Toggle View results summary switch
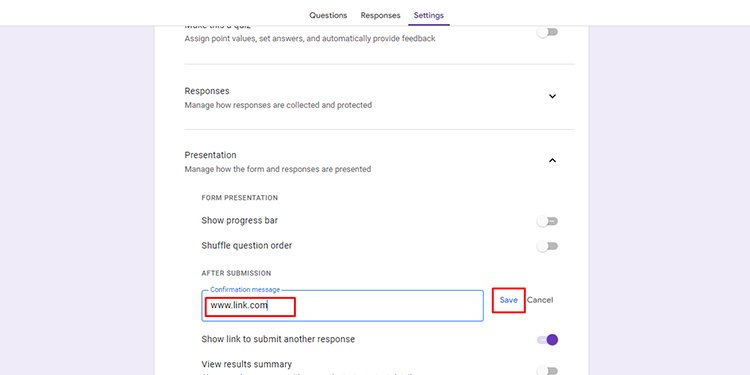The height and width of the screenshot is (375, 750). tap(547, 370)
